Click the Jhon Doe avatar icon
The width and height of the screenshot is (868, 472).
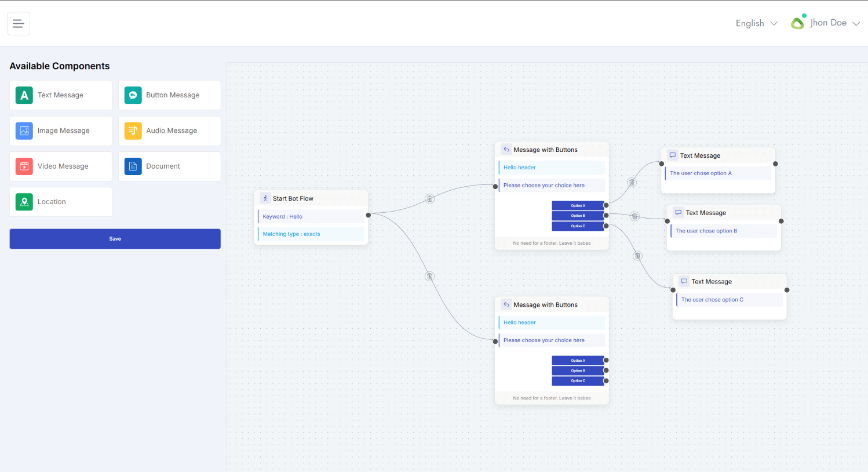point(798,22)
